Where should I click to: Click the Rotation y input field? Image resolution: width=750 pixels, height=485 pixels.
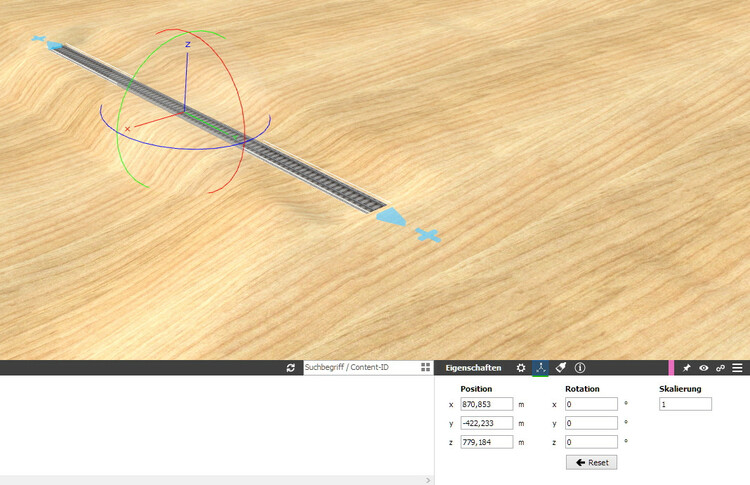click(x=591, y=423)
